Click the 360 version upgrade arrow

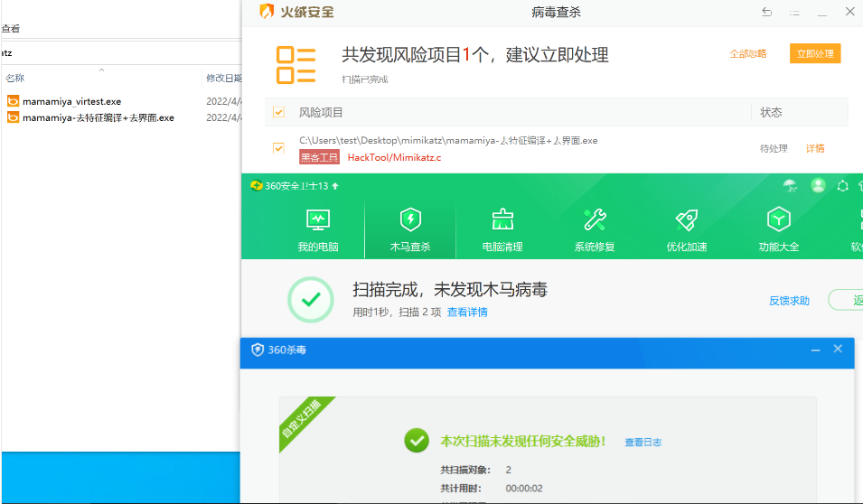(335, 186)
